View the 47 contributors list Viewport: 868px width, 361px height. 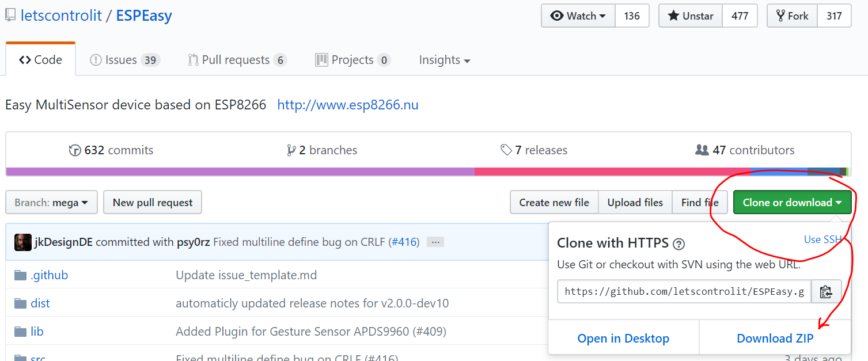coord(745,150)
